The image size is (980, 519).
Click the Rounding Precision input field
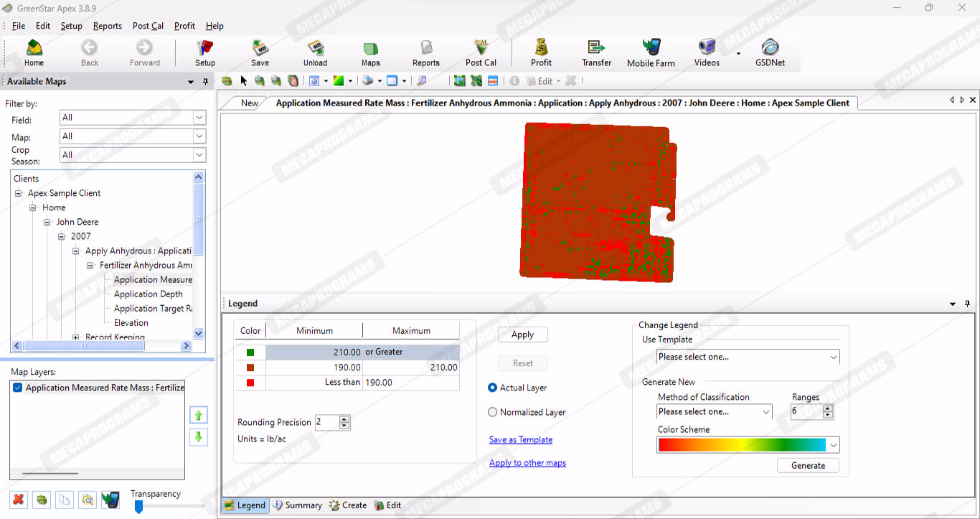(327, 422)
